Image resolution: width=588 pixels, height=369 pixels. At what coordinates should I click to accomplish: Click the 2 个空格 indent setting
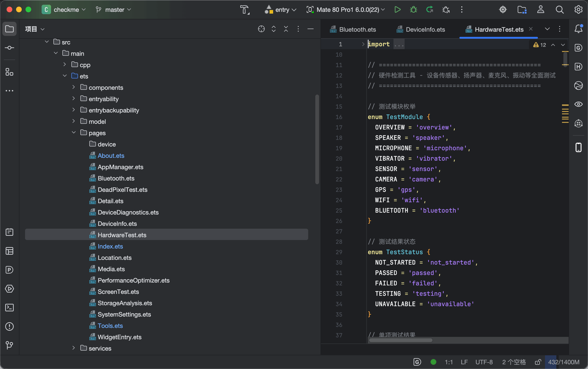tap(514, 362)
